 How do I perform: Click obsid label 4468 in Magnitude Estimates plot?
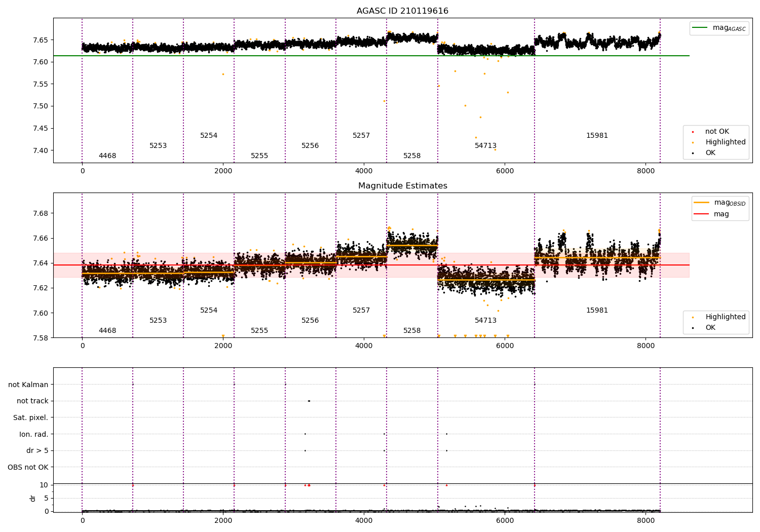(x=107, y=330)
